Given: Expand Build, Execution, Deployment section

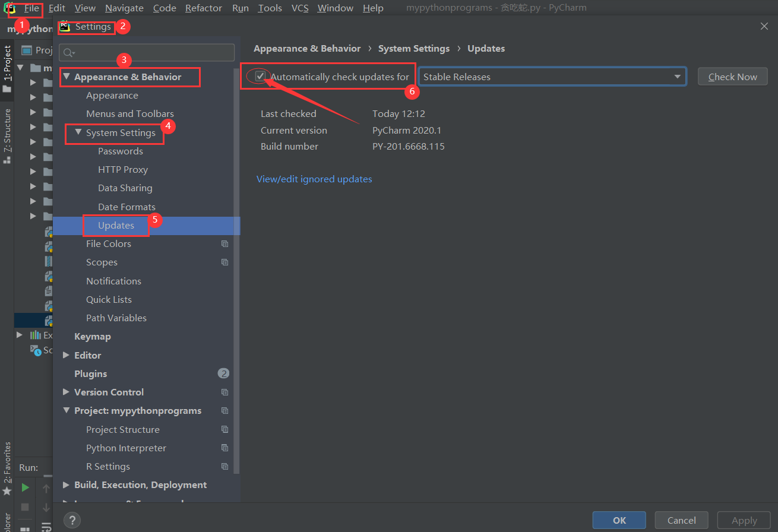Looking at the screenshot, I should [x=66, y=484].
